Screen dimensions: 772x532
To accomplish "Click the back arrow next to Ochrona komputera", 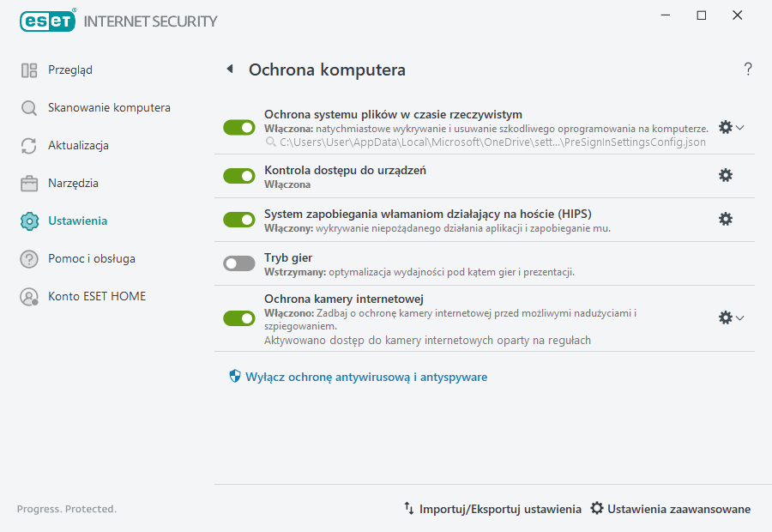I will [229, 69].
